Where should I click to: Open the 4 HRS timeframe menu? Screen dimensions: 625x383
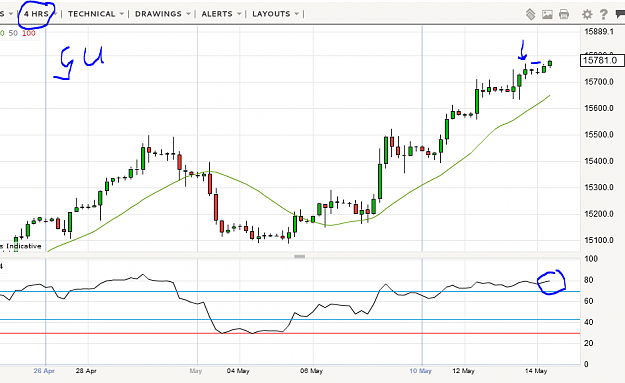point(36,14)
